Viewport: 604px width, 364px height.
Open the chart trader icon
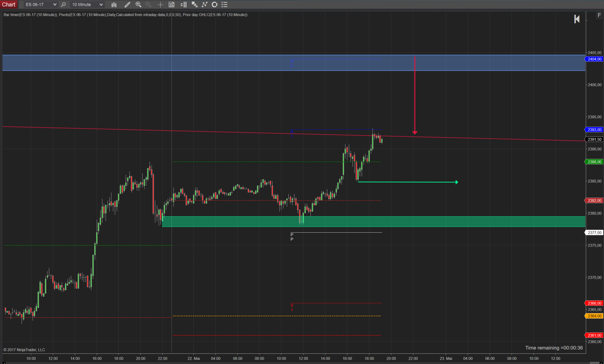coord(184,5)
